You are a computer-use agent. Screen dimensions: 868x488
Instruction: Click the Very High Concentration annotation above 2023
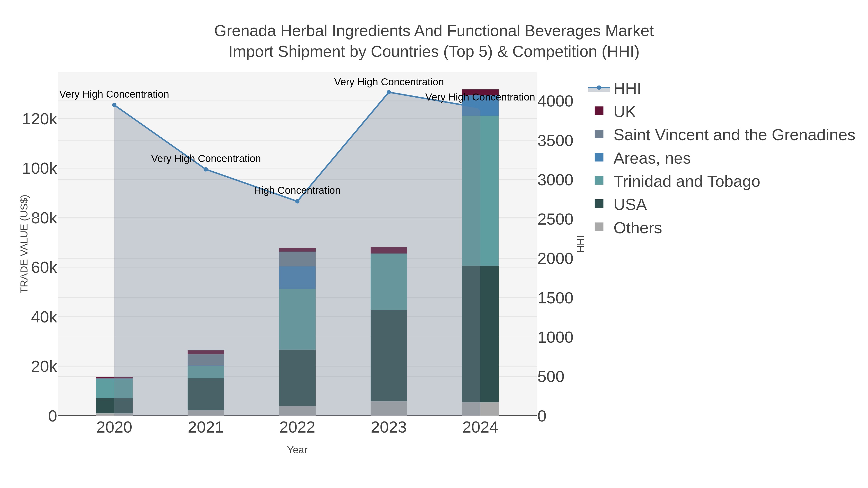[389, 82]
